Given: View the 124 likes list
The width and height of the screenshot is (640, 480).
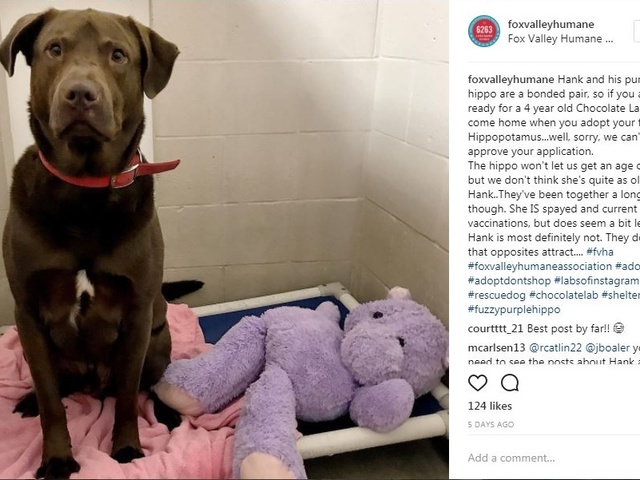Looking at the screenshot, I should (x=490, y=406).
